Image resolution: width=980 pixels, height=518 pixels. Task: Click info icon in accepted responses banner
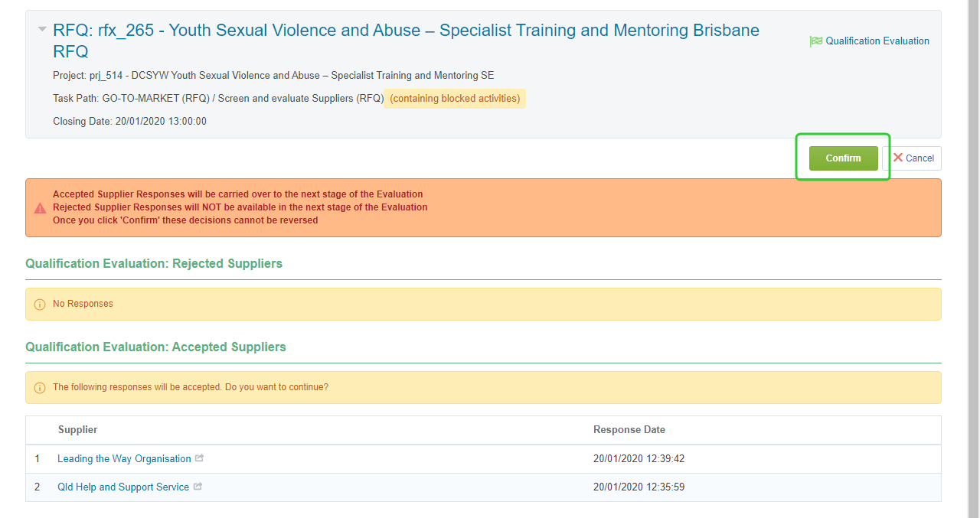(40, 388)
